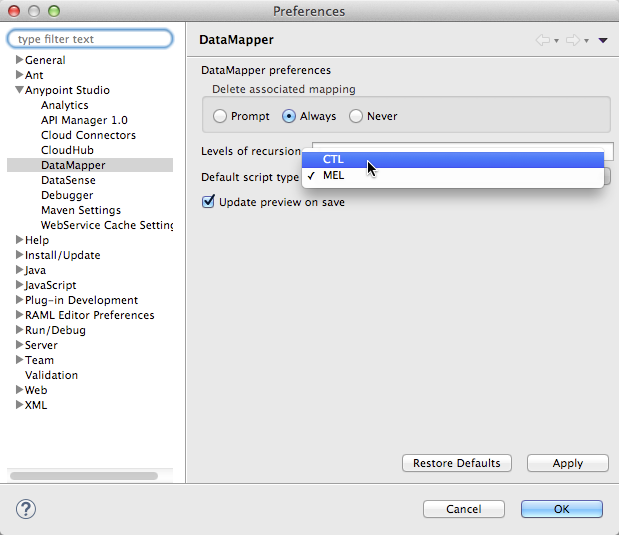The width and height of the screenshot is (619, 535).
Task: Click the back navigation arrow icon
Action: pyautogui.click(x=544, y=40)
